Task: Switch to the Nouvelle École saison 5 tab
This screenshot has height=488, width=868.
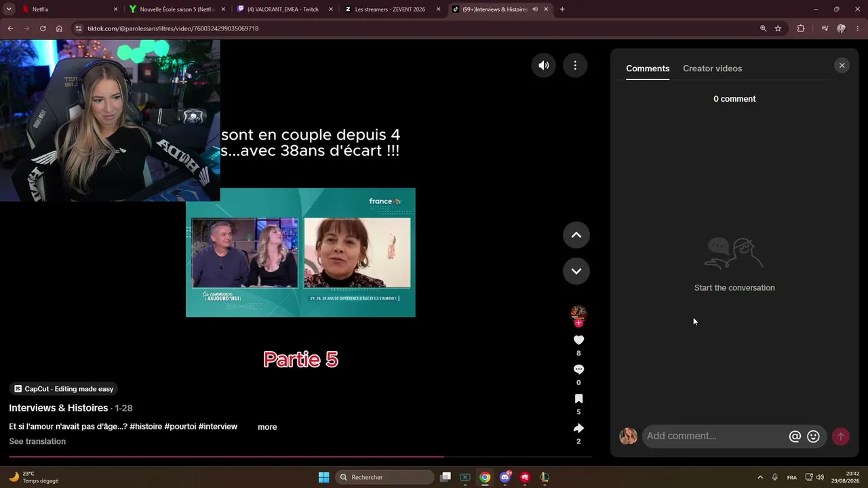Action: (x=177, y=9)
